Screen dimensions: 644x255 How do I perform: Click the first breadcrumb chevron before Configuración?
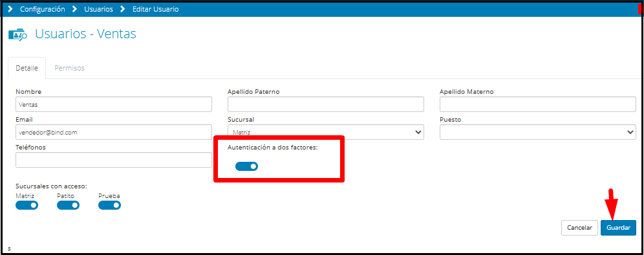[x=10, y=9]
